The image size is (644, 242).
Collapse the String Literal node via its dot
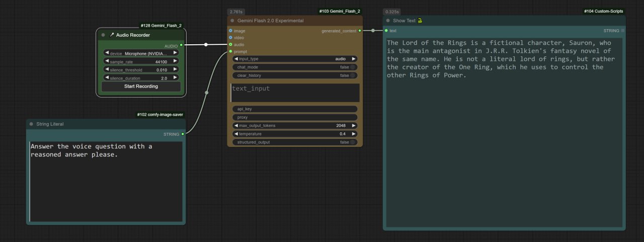point(31,124)
